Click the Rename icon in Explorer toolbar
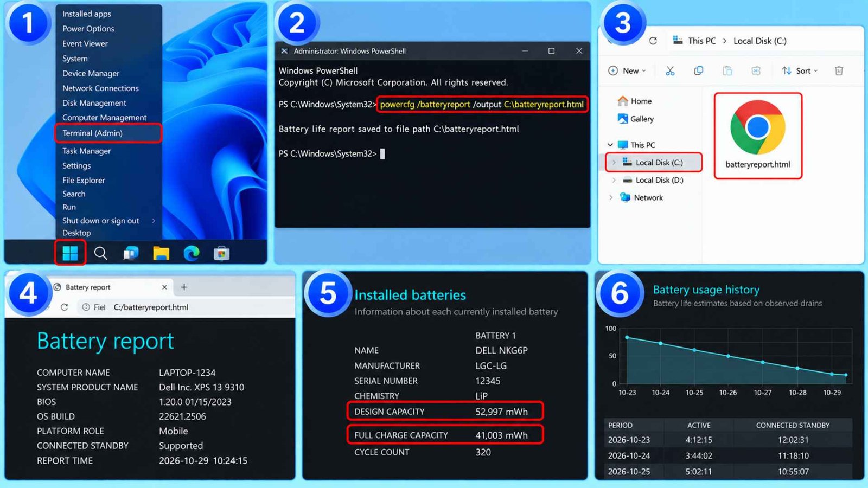The width and height of the screenshot is (868, 488). point(756,71)
